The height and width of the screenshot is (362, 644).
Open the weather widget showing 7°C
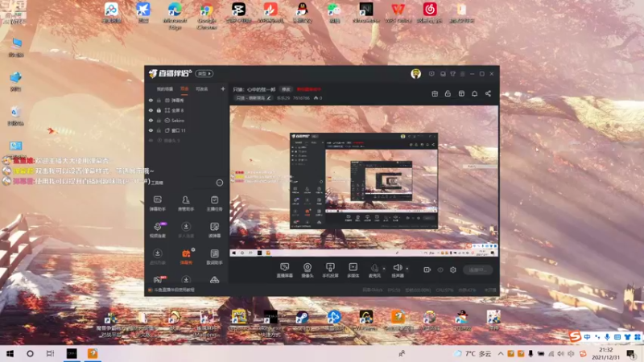473,353
